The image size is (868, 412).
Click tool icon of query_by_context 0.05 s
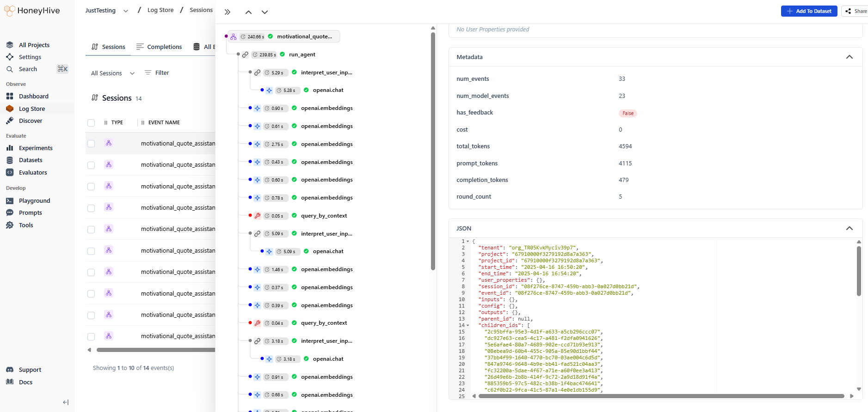[258, 216]
